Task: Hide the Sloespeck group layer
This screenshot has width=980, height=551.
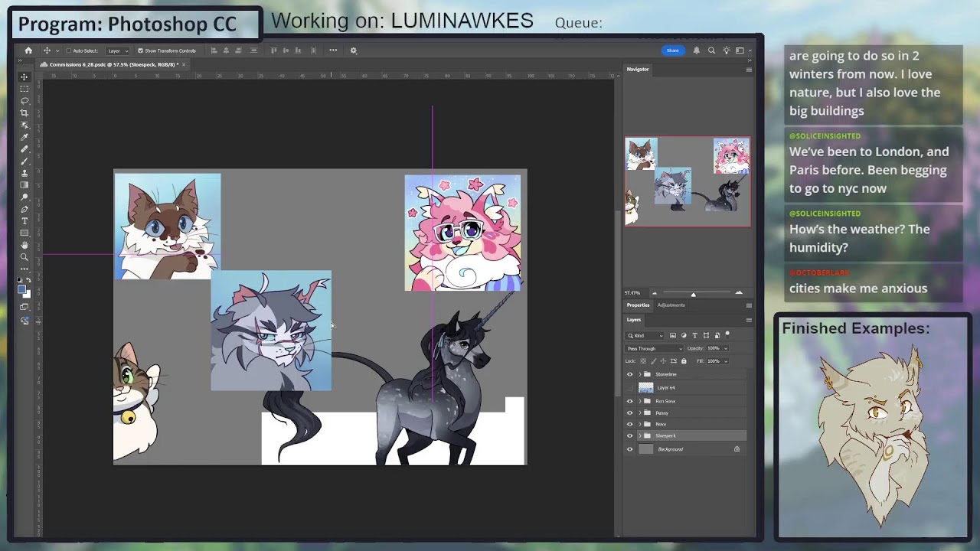Action: point(629,435)
